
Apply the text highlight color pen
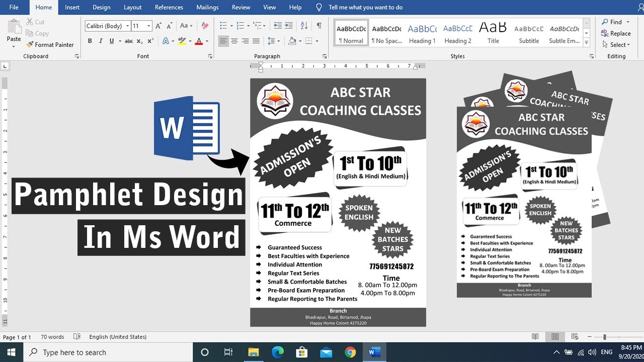(182, 41)
